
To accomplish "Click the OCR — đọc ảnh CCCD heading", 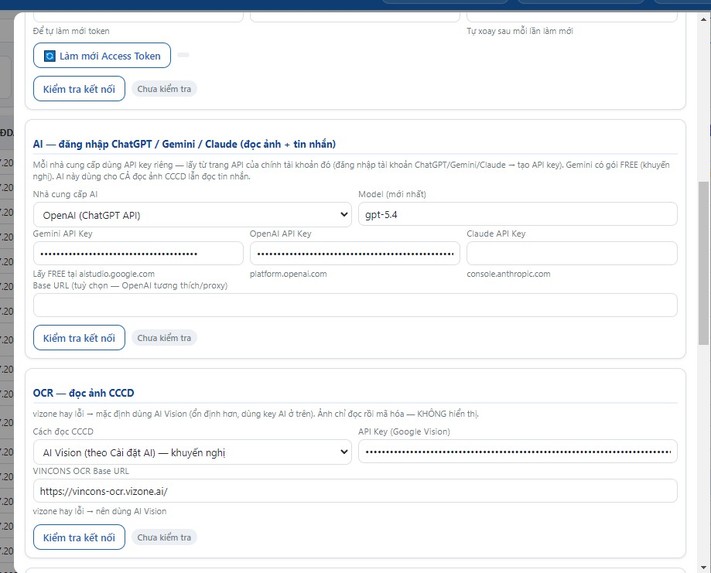I will point(83,393).
